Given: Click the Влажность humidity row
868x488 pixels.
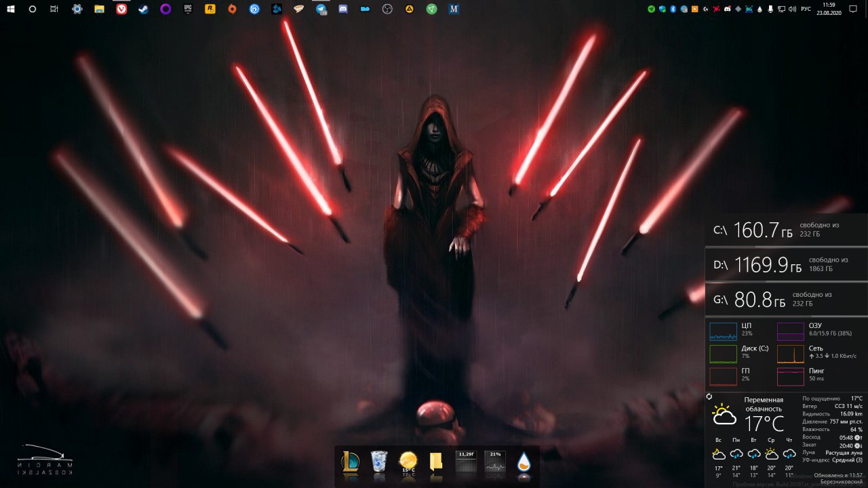Looking at the screenshot, I should click(x=832, y=429).
